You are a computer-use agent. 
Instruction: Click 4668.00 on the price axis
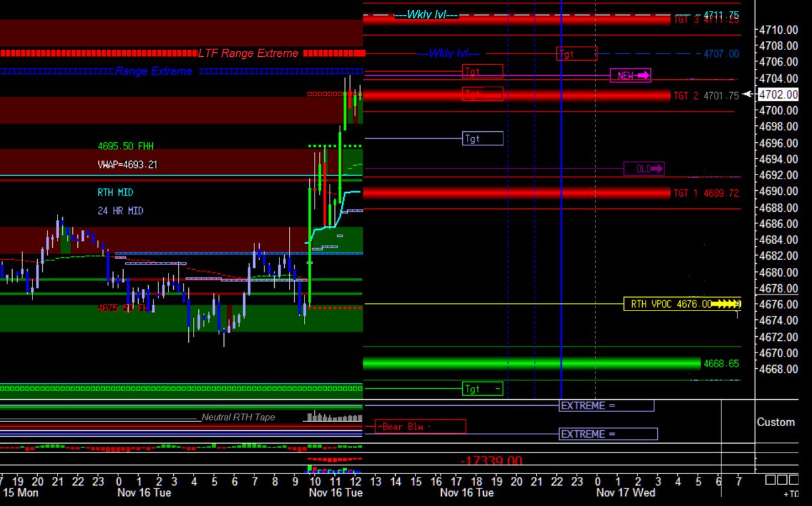779,369
